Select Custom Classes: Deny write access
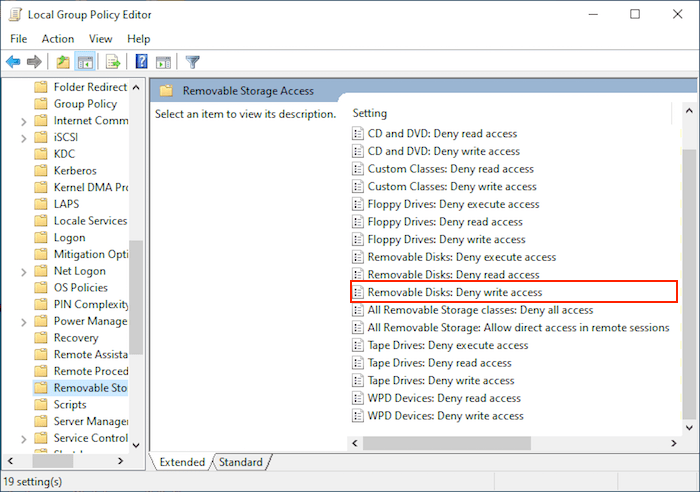Image resolution: width=700 pixels, height=492 pixels. tap(452, 187)
